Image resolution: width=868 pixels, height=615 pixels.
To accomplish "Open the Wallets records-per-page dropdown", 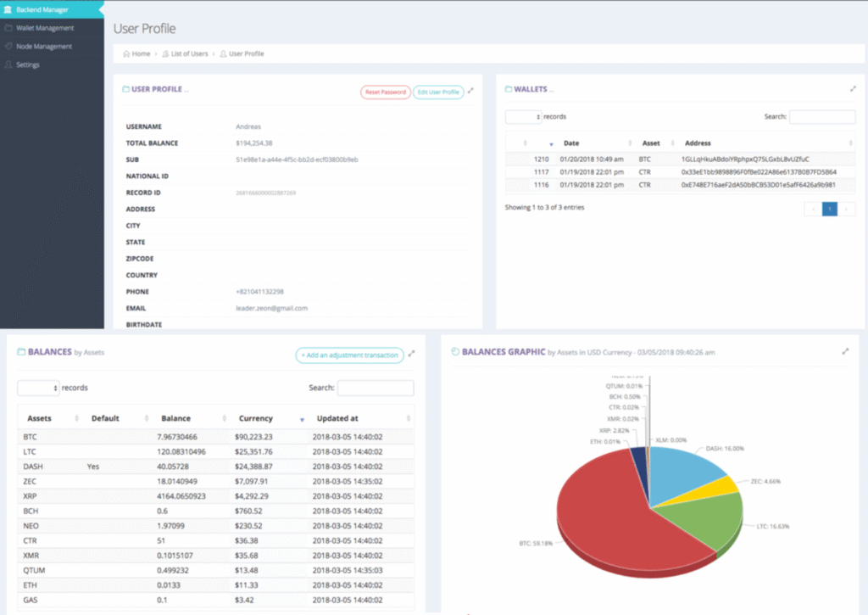I will [x=523, y=117].
